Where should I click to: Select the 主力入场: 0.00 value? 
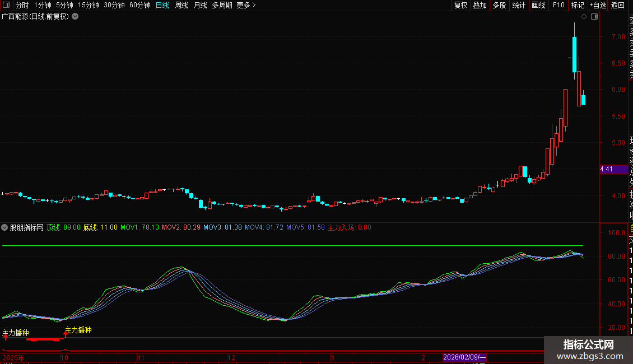pos(349,227)
